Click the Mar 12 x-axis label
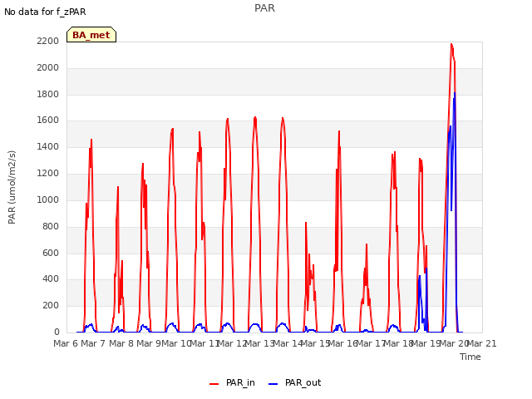The width and height of the screenshot is (532, 399). click(232, 343)
